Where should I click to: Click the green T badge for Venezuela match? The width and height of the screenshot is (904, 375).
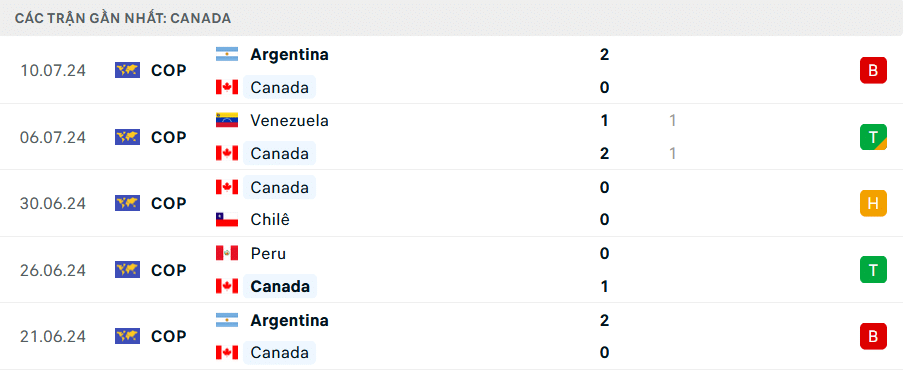[873, 137]
